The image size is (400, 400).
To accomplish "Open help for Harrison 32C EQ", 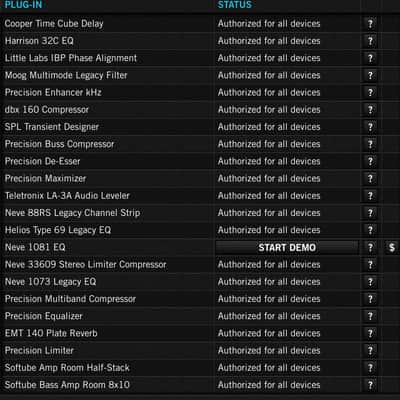I will [370, 41].
